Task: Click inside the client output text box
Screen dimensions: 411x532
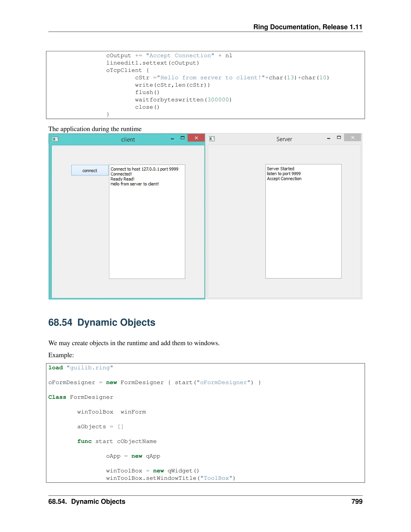Action: coord(147,231)
